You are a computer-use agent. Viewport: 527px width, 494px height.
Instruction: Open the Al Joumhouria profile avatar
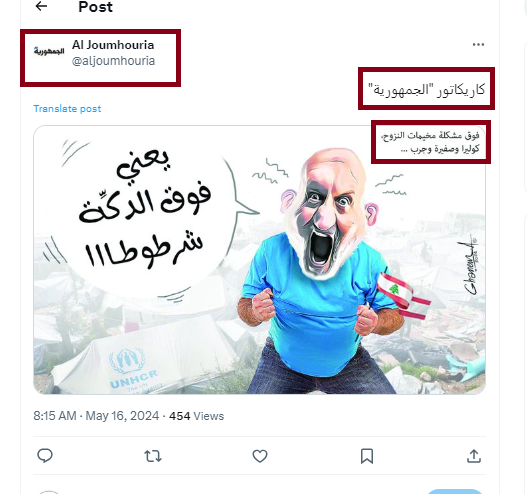click(x=49, y=51)
